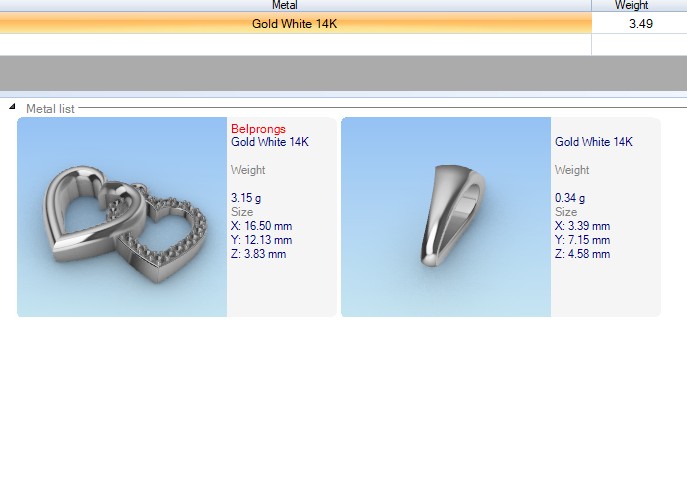This screenshot has width=687, height=498.
Task: Collapse the Metal list section triangle
Action: coord(12,108)
